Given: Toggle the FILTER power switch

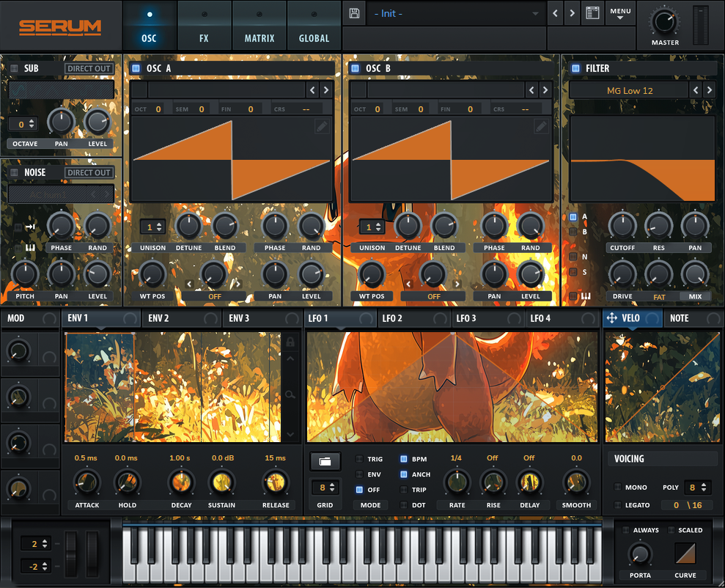Looking at the screenshot, I should [575, 68].
